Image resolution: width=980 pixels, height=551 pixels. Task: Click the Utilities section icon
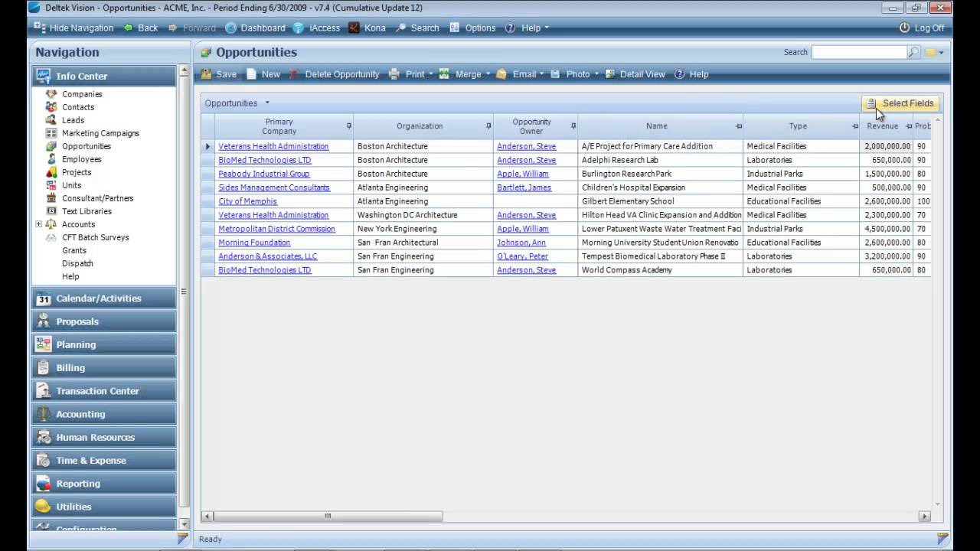tap(44, 507)
